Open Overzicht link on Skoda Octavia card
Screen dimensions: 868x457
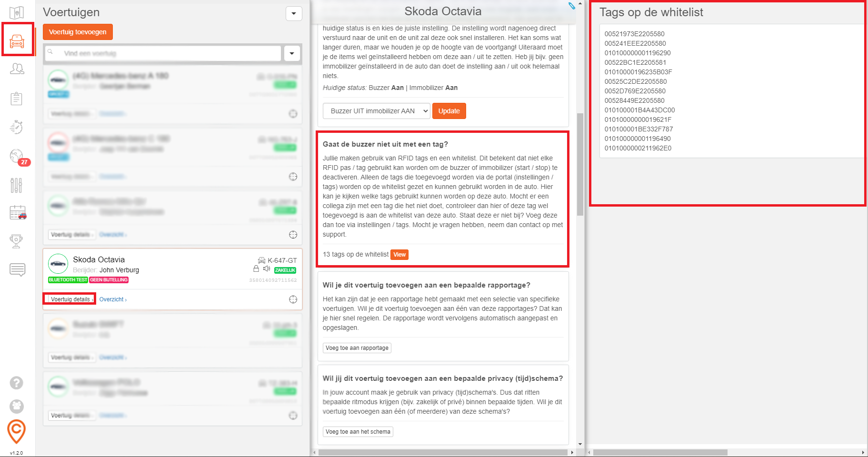(113, 299)
